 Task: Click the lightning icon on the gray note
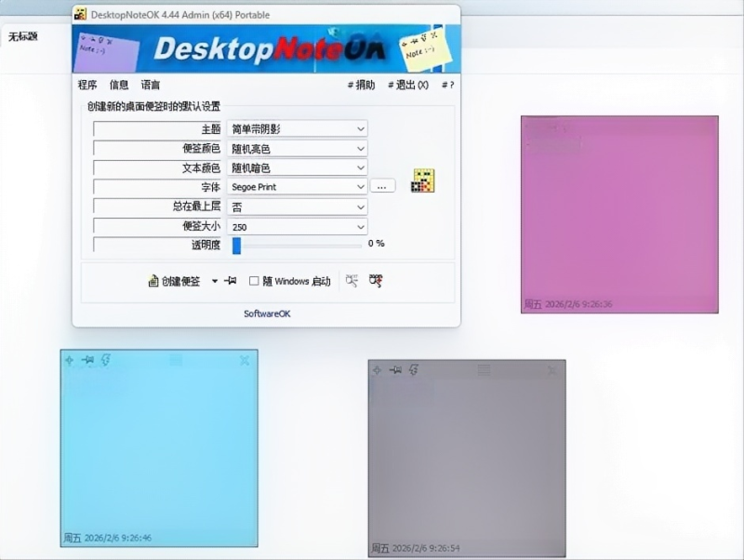click(413, 370)
